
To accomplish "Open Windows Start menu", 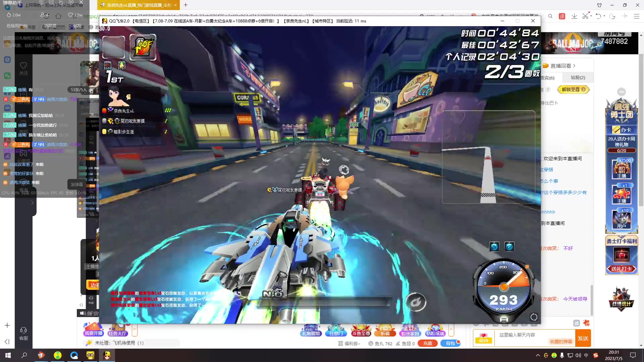I will pos(8,355).
